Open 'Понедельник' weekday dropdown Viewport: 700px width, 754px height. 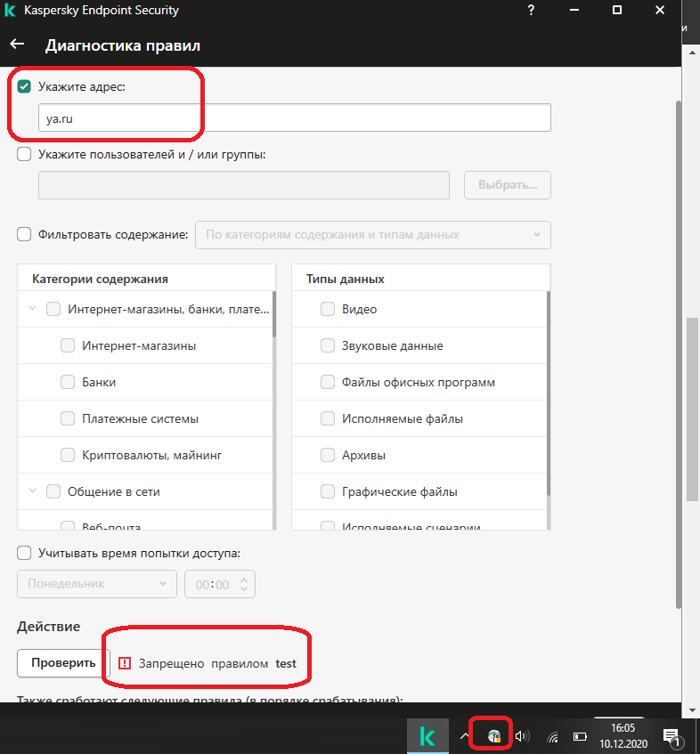tap(97, 584)
